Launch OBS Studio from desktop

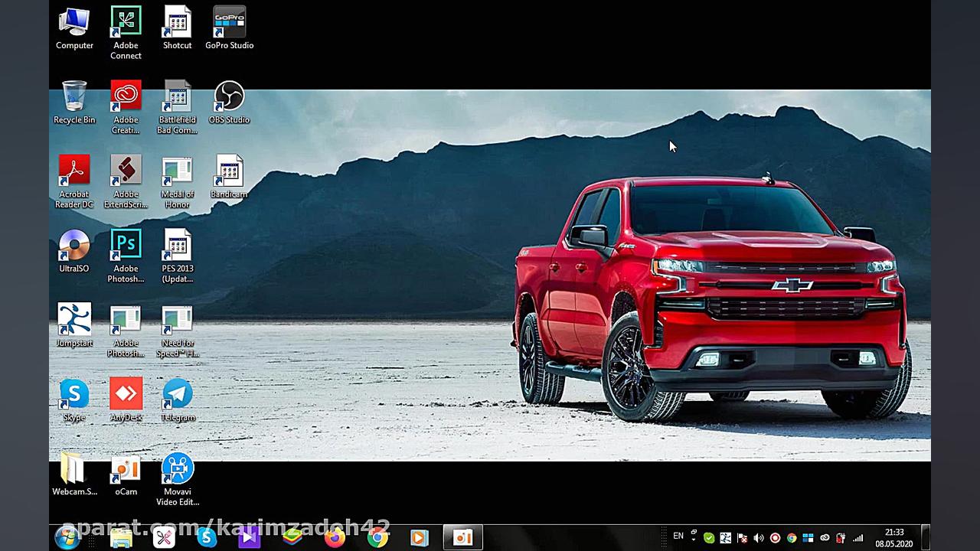(229, 103)
